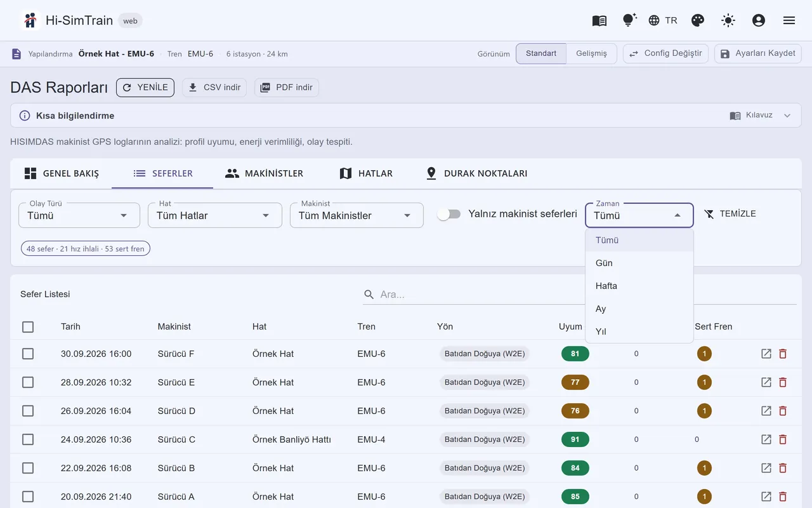Open trip details for Sürücü F row

tap(766, 354)
